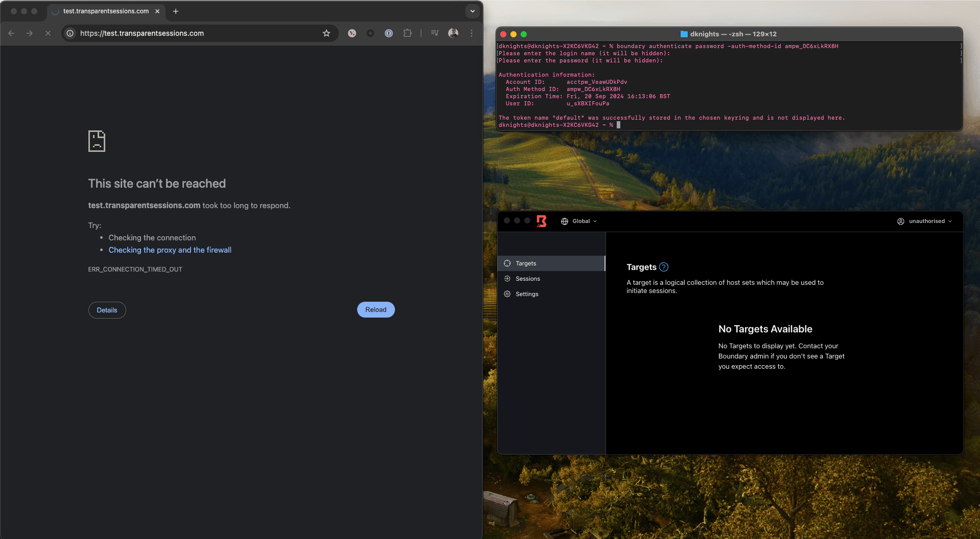Image resolution: width=980 pixels, height=539 pixels.
Task: Click the Targets help question mark icon
Action: coord(664,267)
